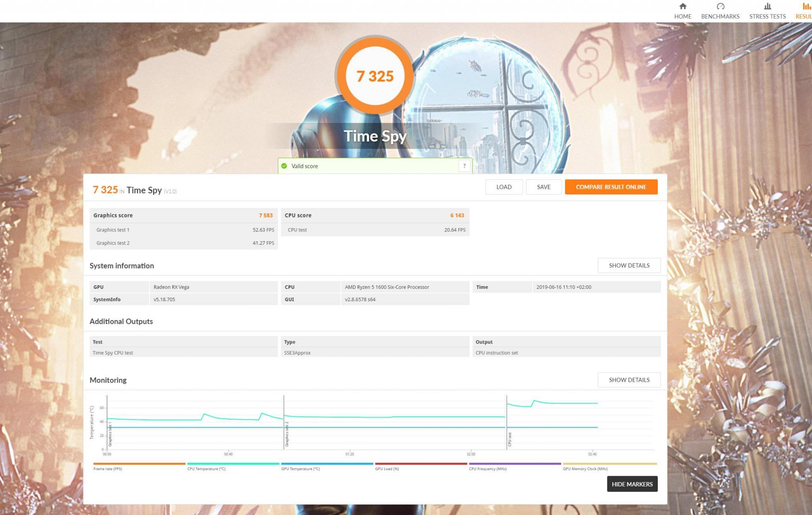
Task: Click Compare Result Online button
Action: [x=611, y=187]
